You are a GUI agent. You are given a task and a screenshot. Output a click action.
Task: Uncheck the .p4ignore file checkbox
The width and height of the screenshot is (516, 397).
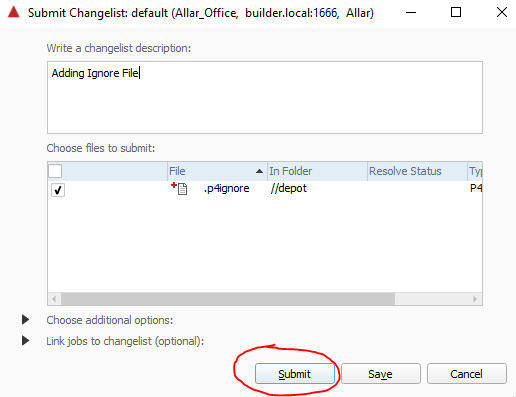coord(58,190)
